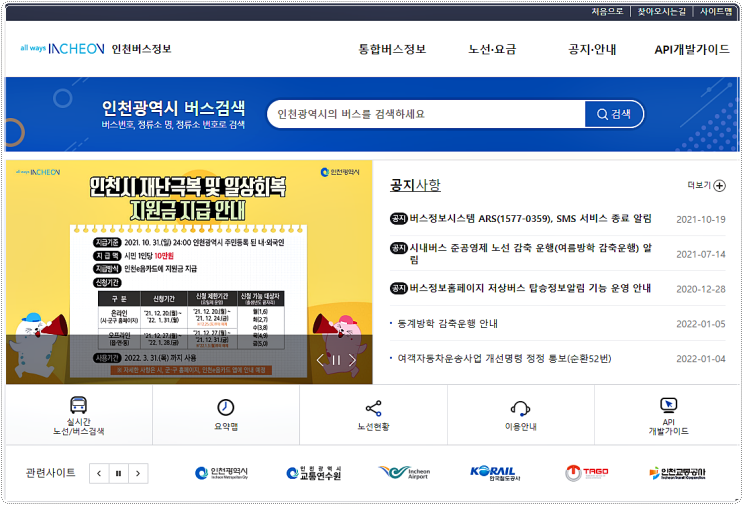Click the 더보기 plus icon
The image size is (743, 505).
click(719, 185)
